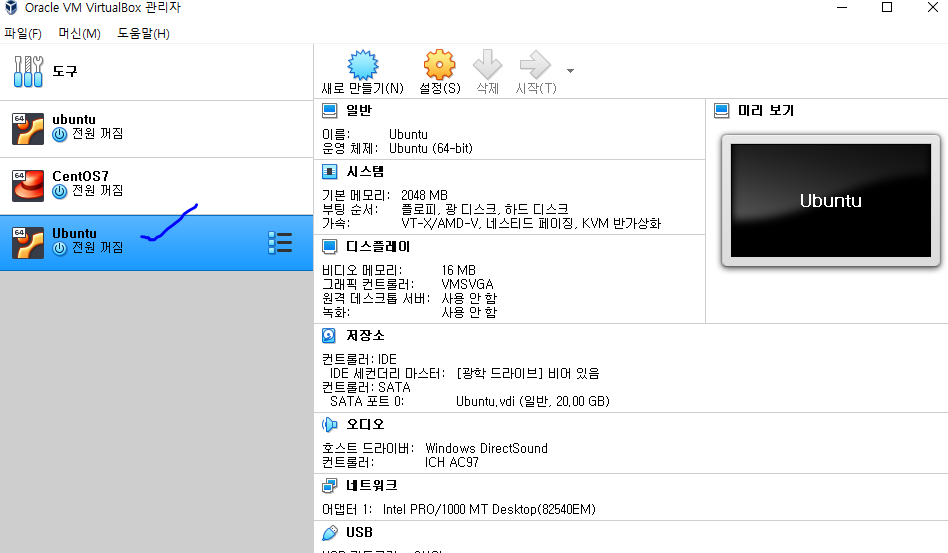Open the 머신(M) menu
The height and width of the screenshot is (553, 948).
(x=79, y=33)
